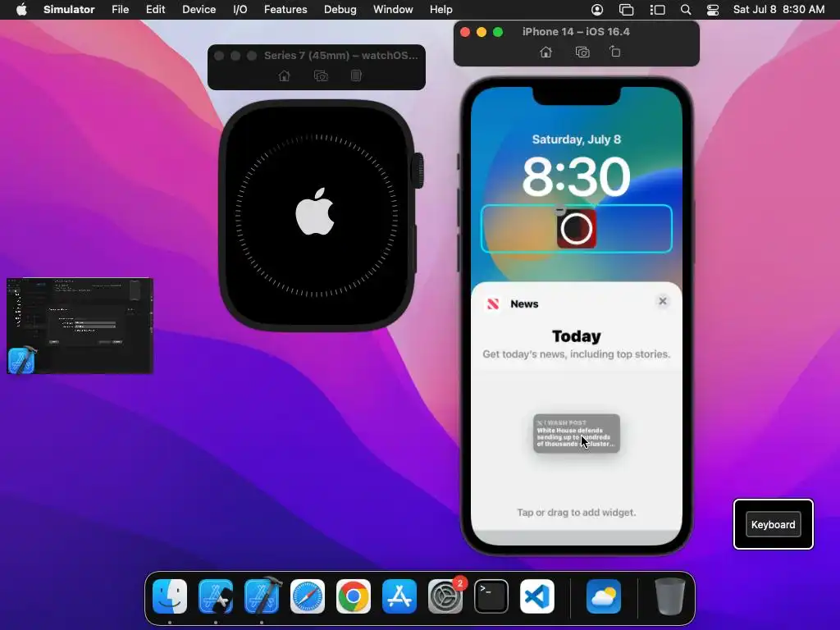The height and width of the screenshot is (630, 840).
Task: Open the I/O menu
Action: (240, 10)
